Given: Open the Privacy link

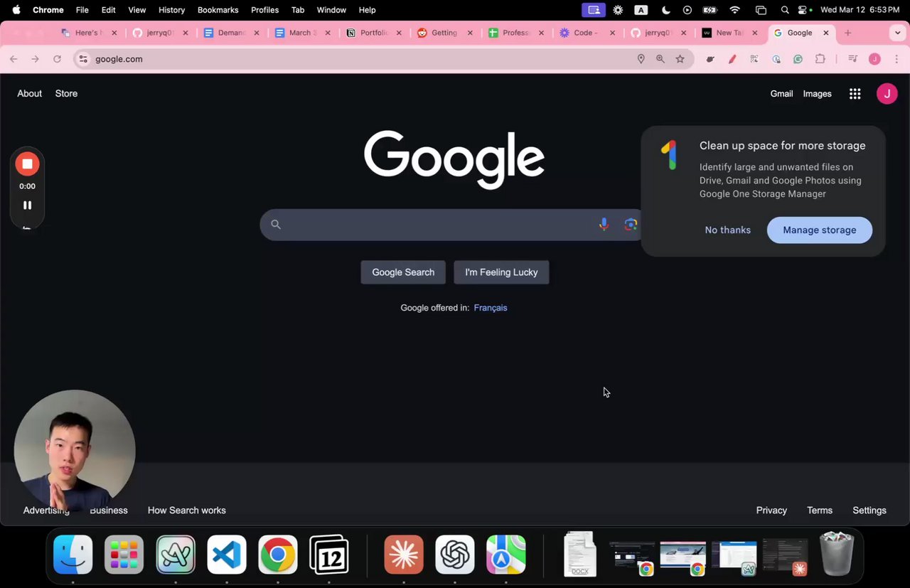Looking at the screenshot, I should coord(771,511).
